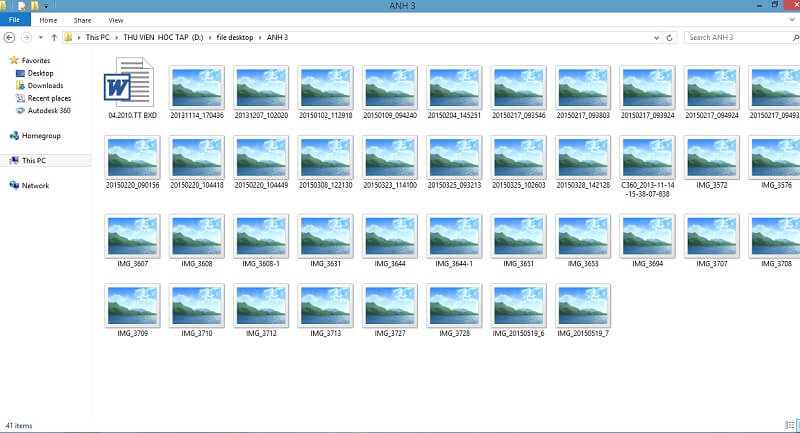800x433 pixels.
Task: Open the File menu
Action: 14,20
